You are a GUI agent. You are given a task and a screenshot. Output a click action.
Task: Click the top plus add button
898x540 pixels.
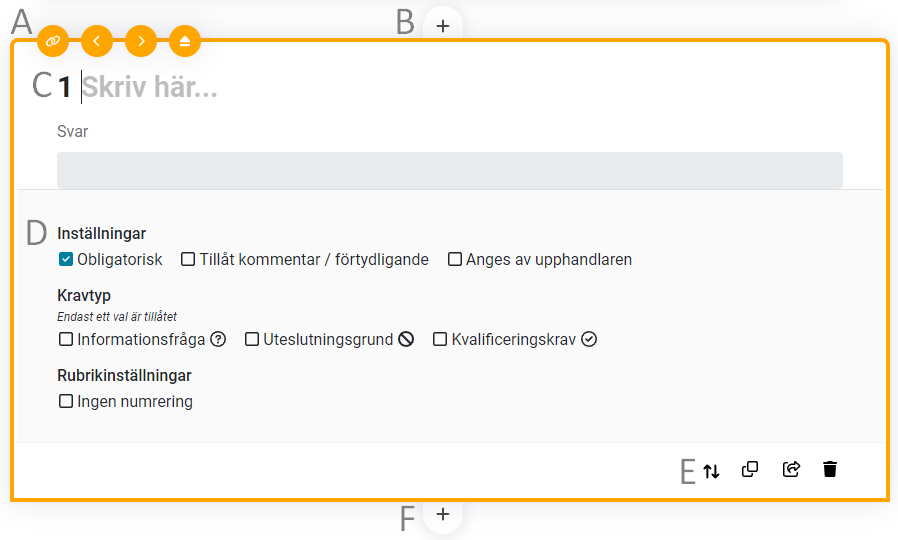(443, 26)
